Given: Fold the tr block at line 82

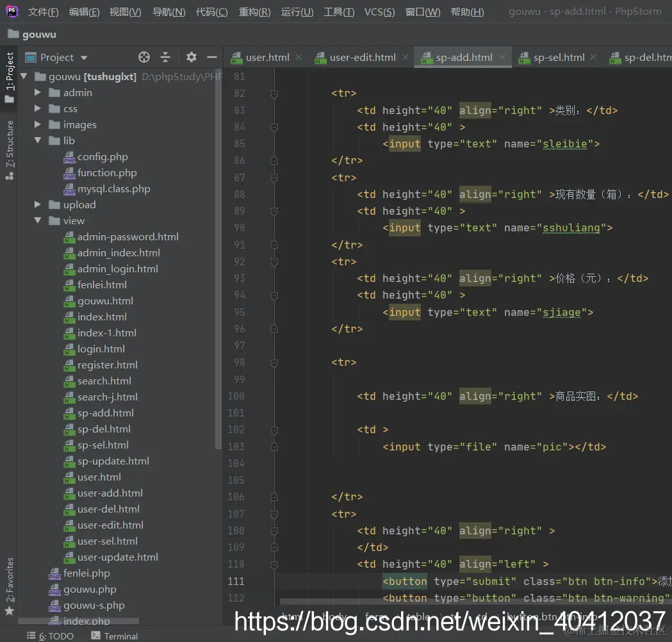Looking at the screenshot, I should 274,94.
